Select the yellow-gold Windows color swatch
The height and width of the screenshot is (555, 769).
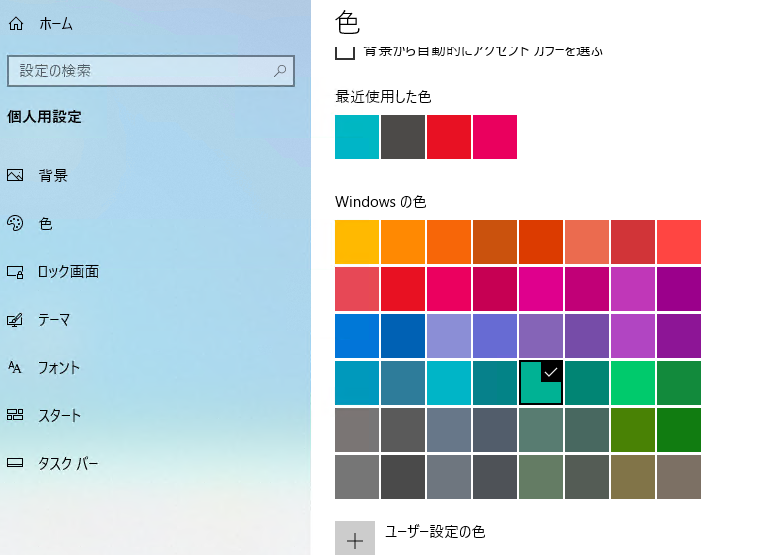(357, 242)
